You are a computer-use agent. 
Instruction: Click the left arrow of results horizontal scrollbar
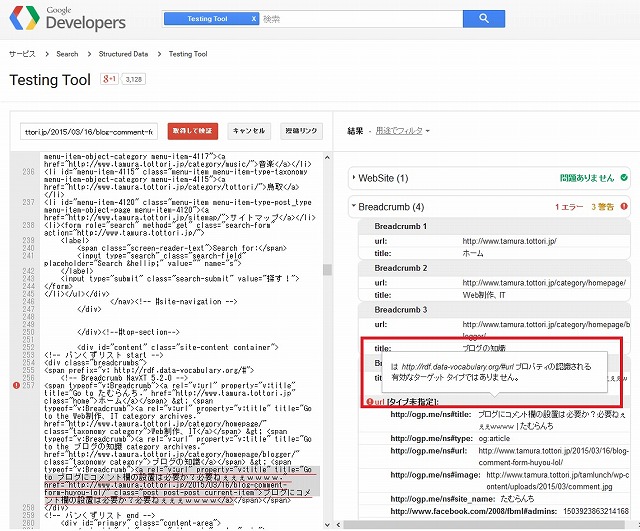[338, 524]
